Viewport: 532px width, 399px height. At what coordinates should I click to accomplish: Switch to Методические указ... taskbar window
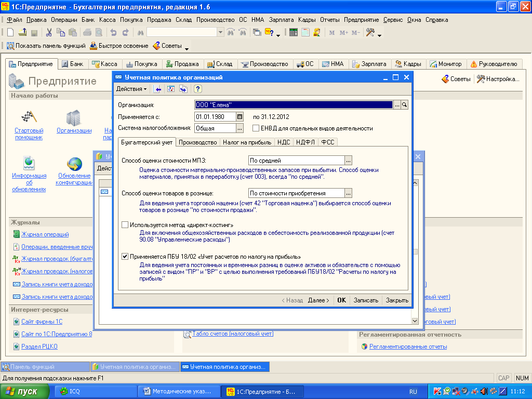[x=179, y=392]
